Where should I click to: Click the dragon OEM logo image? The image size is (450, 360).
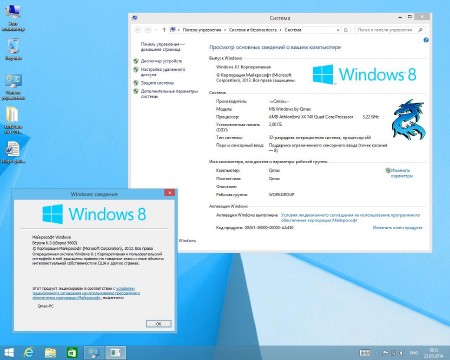pyautogui.click(x=408, y=119)
